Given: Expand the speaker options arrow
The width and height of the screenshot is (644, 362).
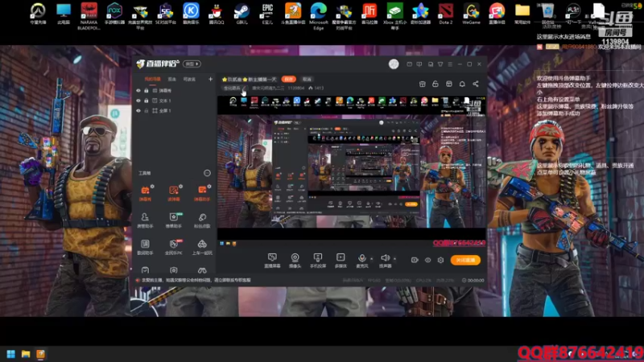Looking at the screenshot, I should pos(394,258).
